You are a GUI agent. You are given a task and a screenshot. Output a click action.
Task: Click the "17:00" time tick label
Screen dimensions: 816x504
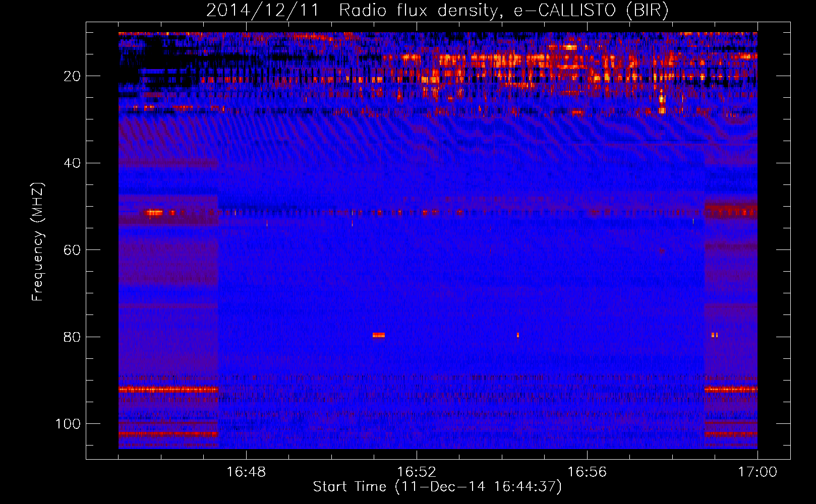coord(757,472)
